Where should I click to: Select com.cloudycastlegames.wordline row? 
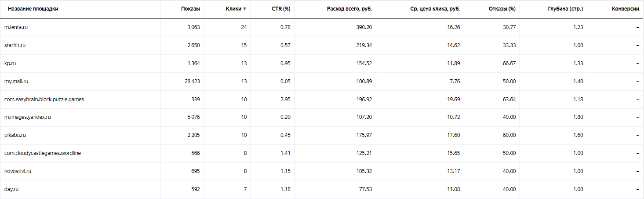[x=43, y=153]
